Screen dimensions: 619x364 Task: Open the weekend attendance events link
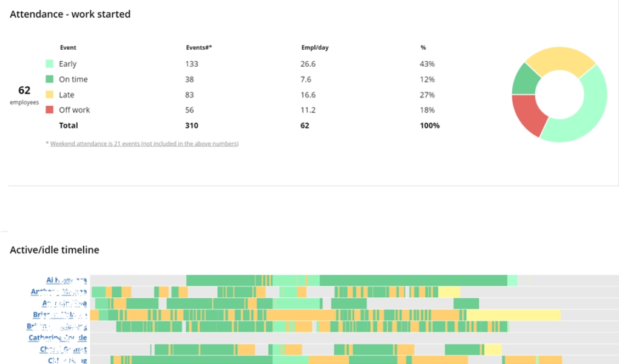(144, 144)
